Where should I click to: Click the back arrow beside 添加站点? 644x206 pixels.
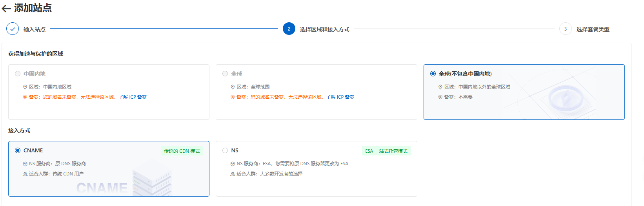[6, 9]
